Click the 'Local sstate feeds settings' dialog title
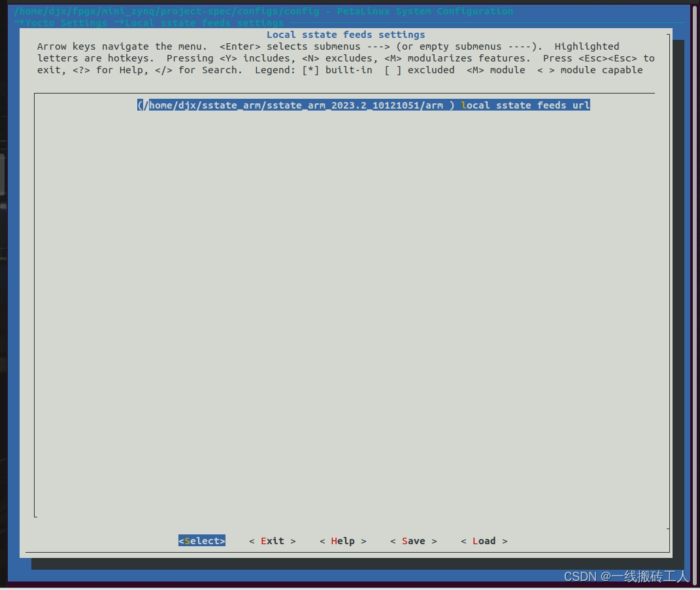Viewport: 700px width, 590px height. click(x=346, y=35)
